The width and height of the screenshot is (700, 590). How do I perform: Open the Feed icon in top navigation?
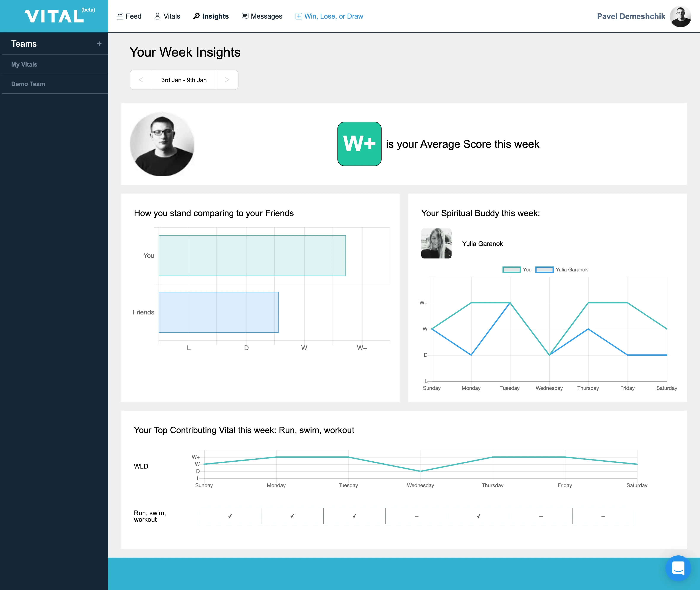120,16
